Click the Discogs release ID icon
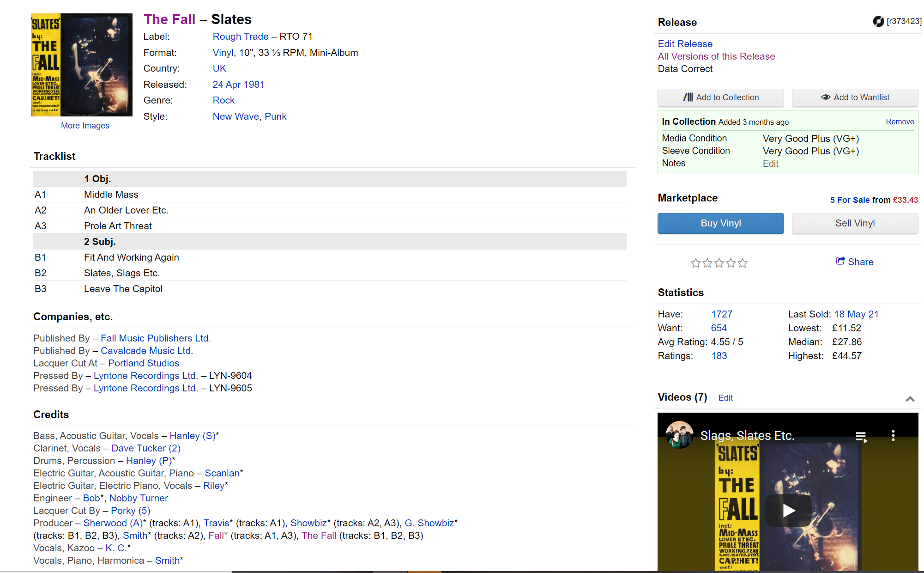This screenshot has height=573, width=924. (x=878, y=21)
